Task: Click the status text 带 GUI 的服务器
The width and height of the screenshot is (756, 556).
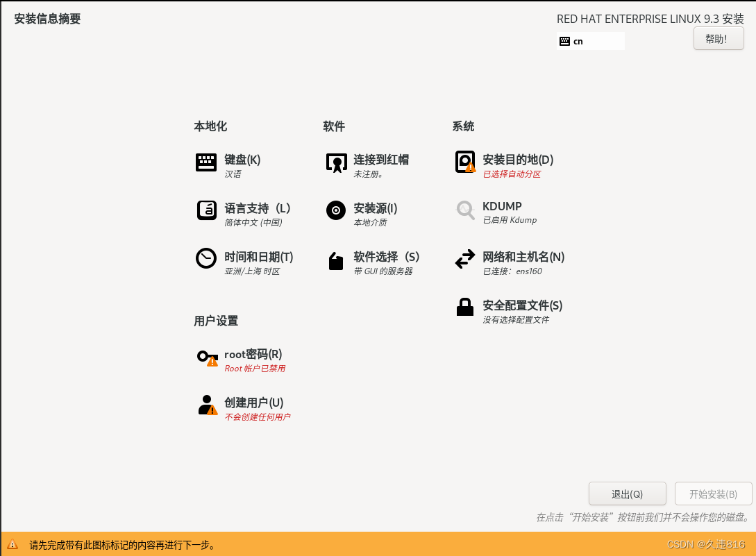Action: point(383,271)
